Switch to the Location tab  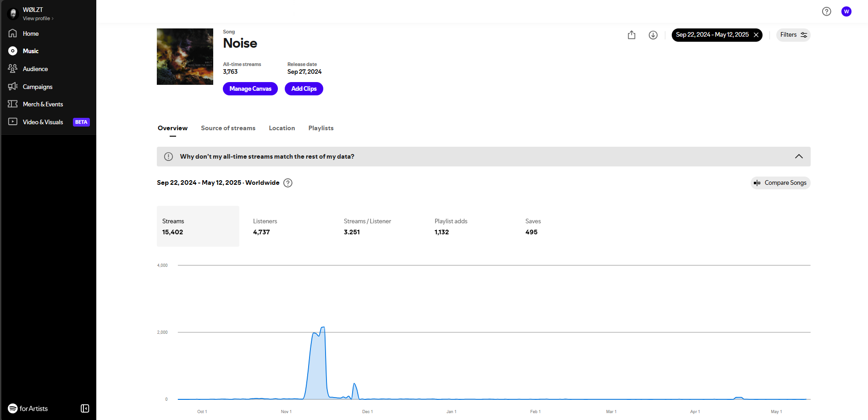tap(282, 128)
